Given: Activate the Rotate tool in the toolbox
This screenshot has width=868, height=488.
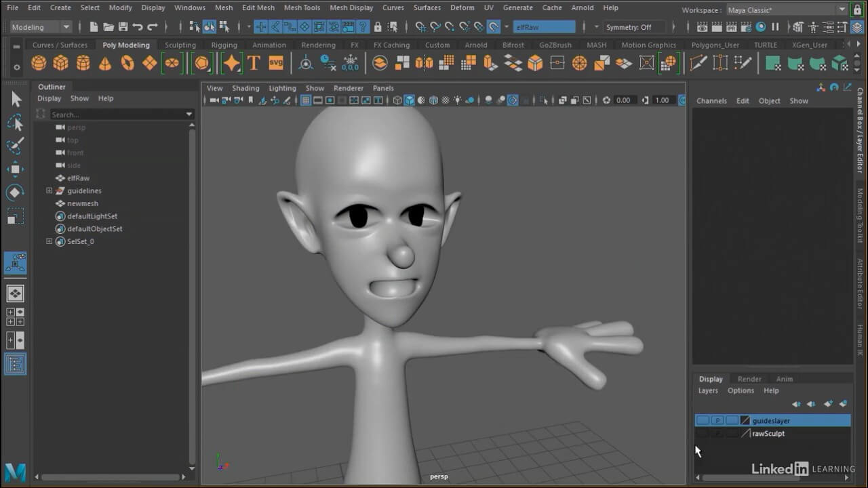Looking at the screenshot, I should click(15, 192).
